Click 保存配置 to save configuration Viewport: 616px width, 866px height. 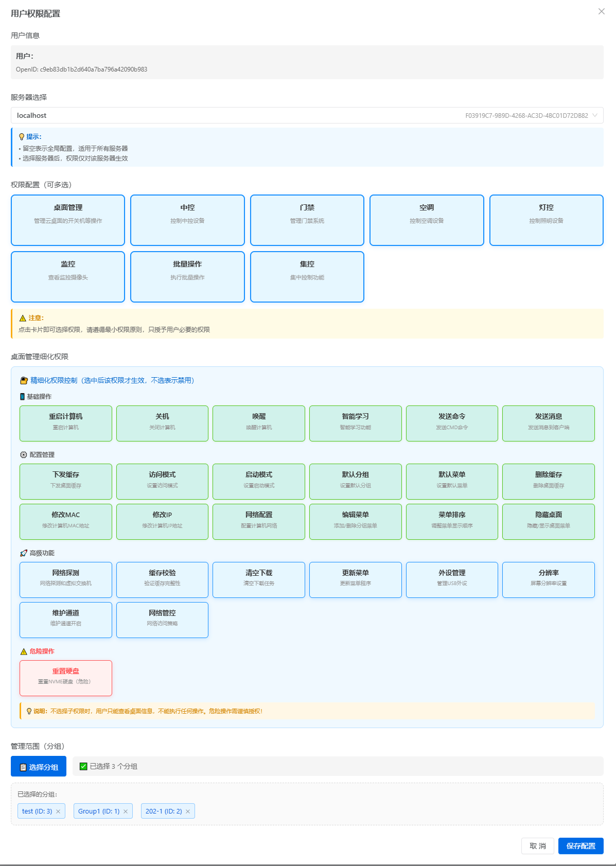point(580,846)
